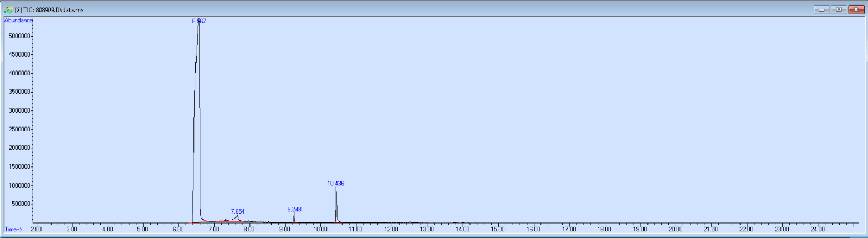This screenshot has height=238, width=868.
Task: Select the peak label 6.567
Action: 199,21
